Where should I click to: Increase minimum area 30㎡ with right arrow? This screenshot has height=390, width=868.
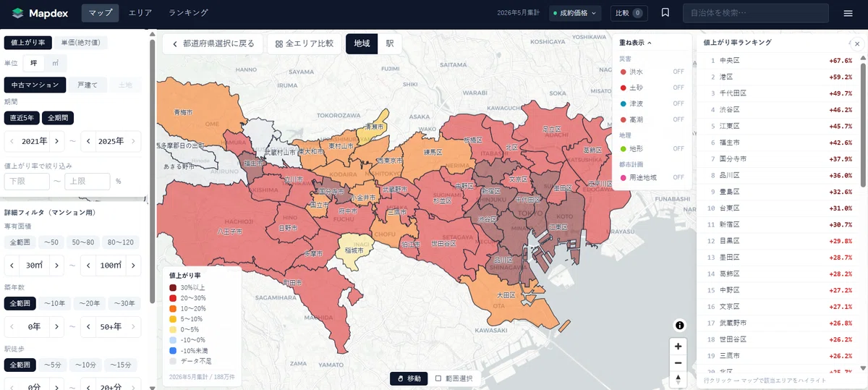coord(56,266)
